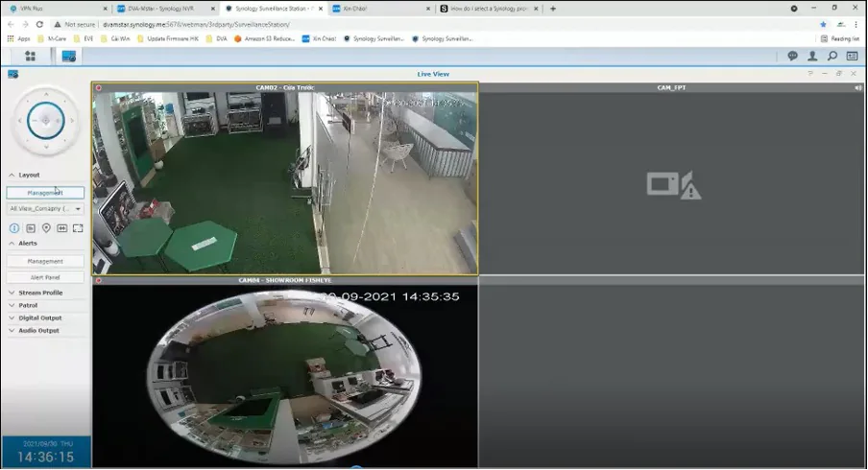Select the Live View taskbar icon
Image resolution: width=868 pixels, height=470 pixels.
pyautogui.click(x=68, y=56)
